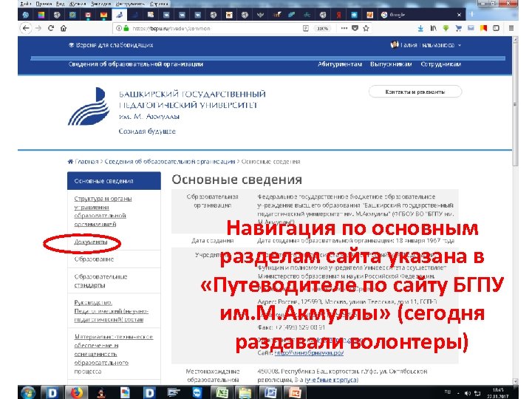Switch to the Google tab
The height and width of the screenshot is (399, 532).
(420, 15)
